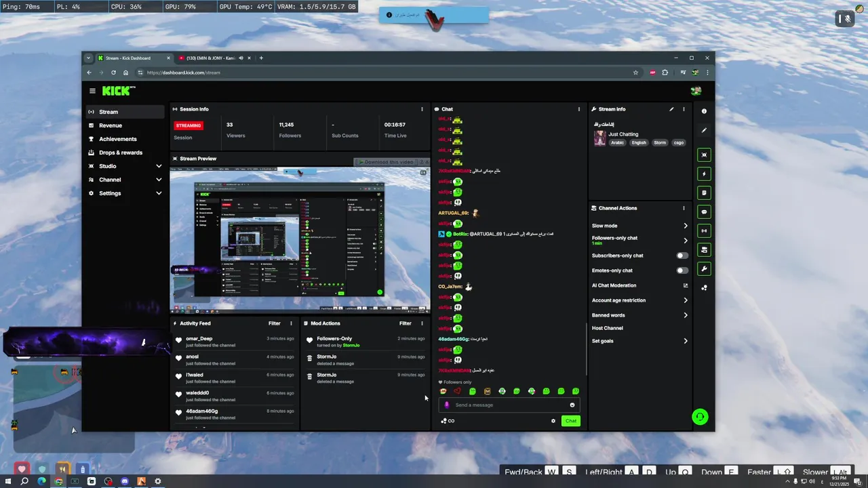Viewport: 868px width, 488px height.
Task: Open Windows Start menu
Action: pyautogui.click(x=9, y=481)
